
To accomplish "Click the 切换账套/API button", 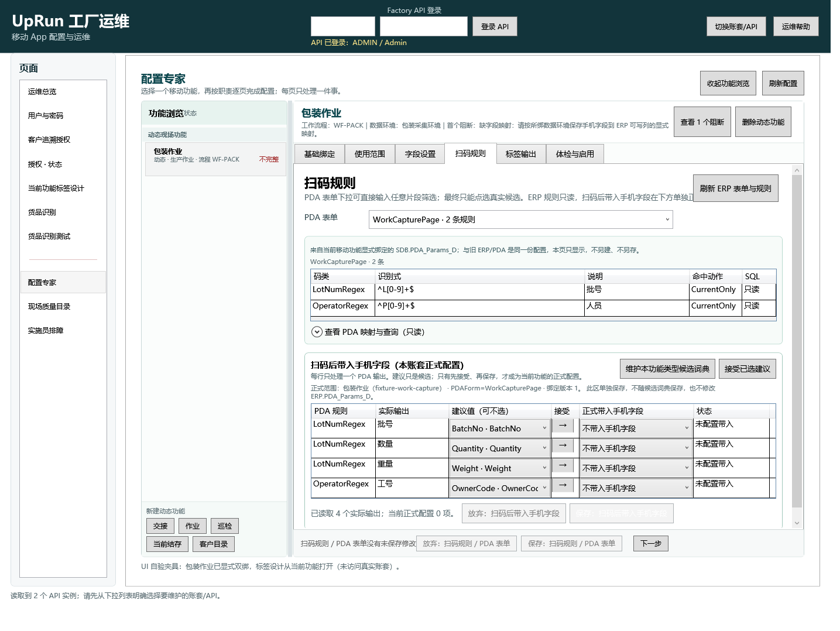I will point(736,26).
